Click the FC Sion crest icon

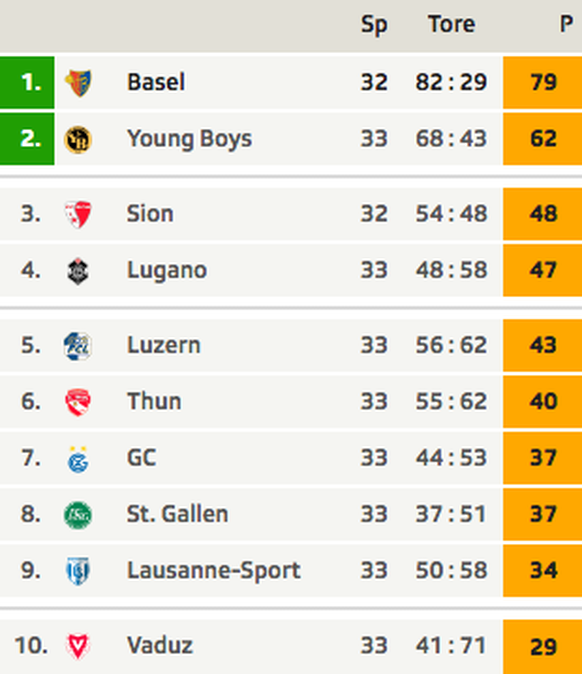coord(78,214)
